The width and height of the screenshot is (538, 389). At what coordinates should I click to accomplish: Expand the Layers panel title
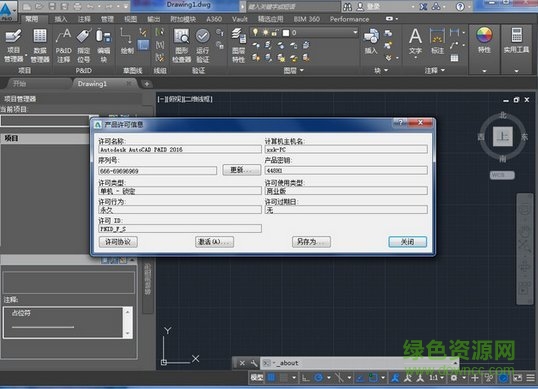(294, 70)
